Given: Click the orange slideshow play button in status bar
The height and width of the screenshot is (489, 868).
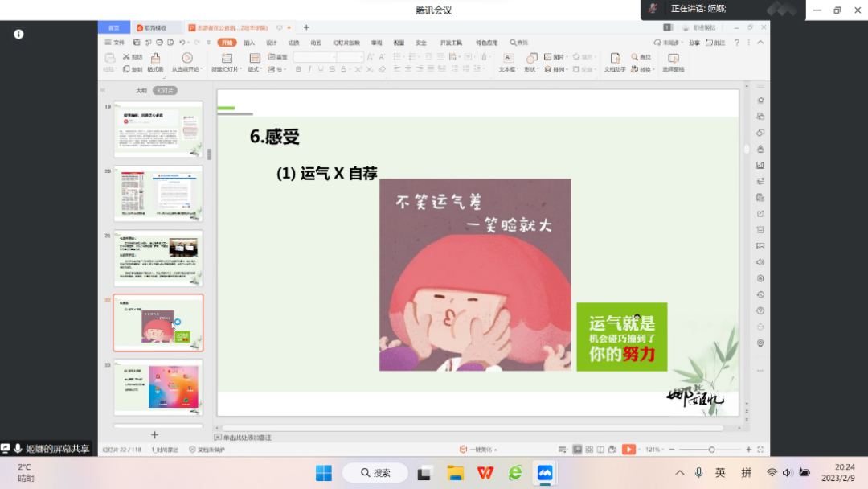Looking at the screenshot, I should tap(628, 450).
